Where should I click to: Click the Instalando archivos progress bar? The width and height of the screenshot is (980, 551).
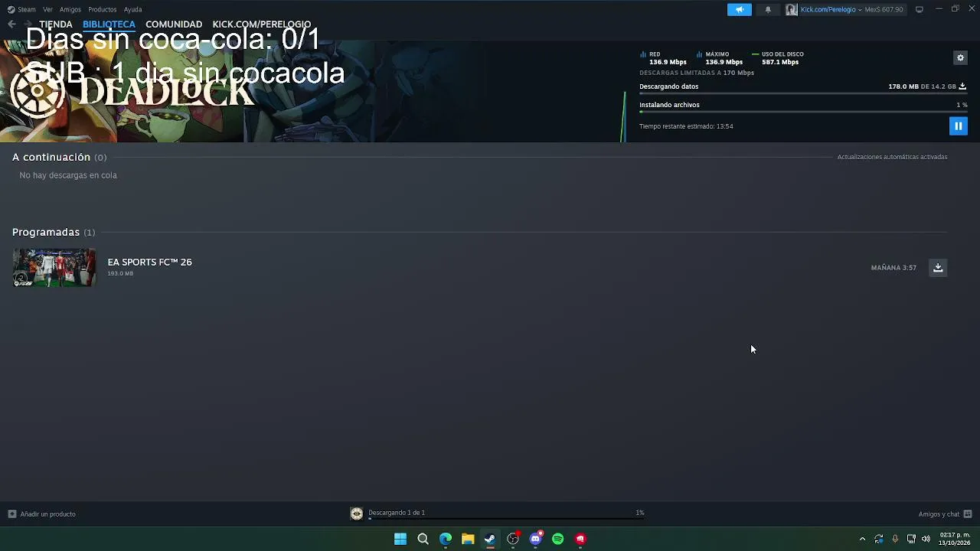(x=803, y=112)
